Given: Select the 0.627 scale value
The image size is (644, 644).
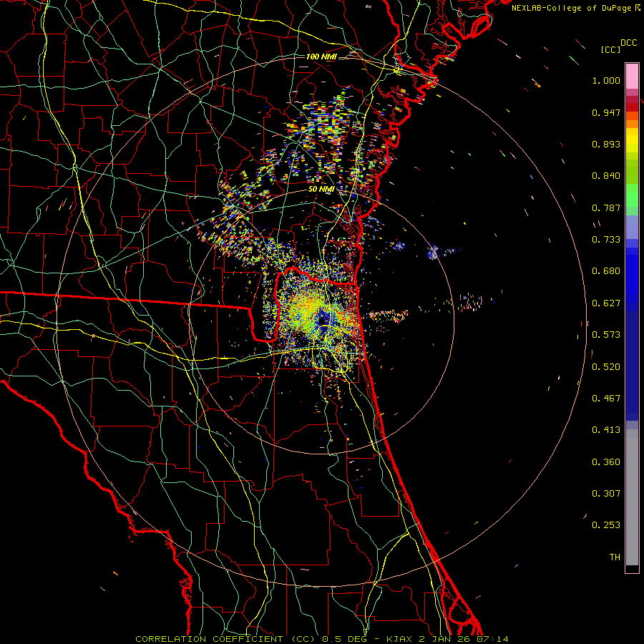Looking at the screenshot, I should pos(606,303).
